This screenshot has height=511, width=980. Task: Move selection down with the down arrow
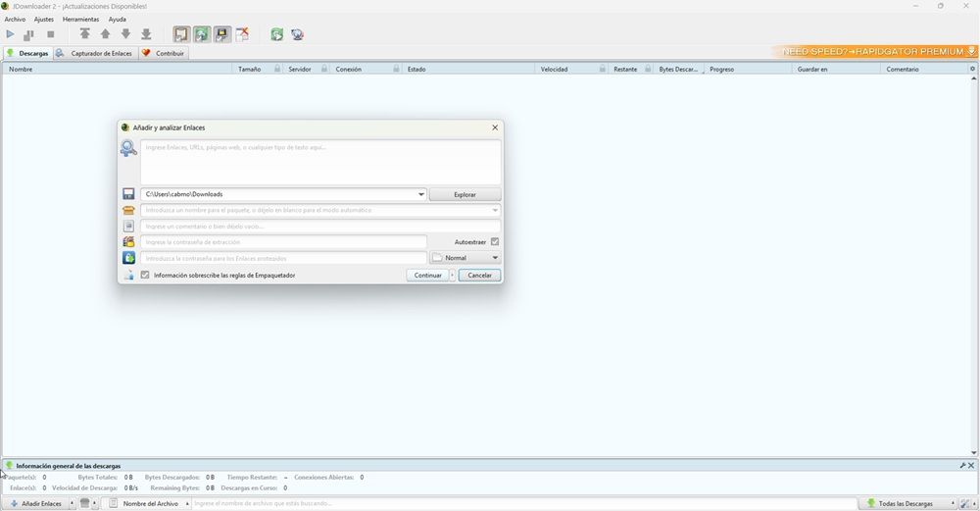coord(125,34)
